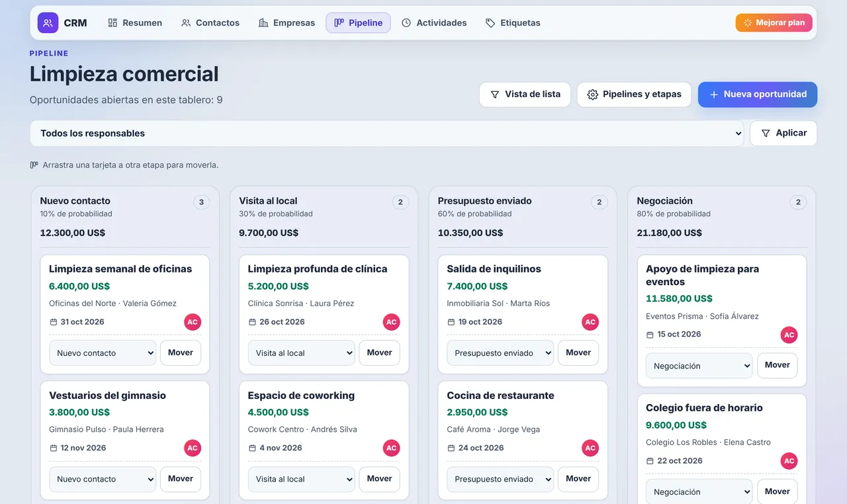The image size is (847, 504).
Task: Go to the Resumen tab
Action: (135, 22)
